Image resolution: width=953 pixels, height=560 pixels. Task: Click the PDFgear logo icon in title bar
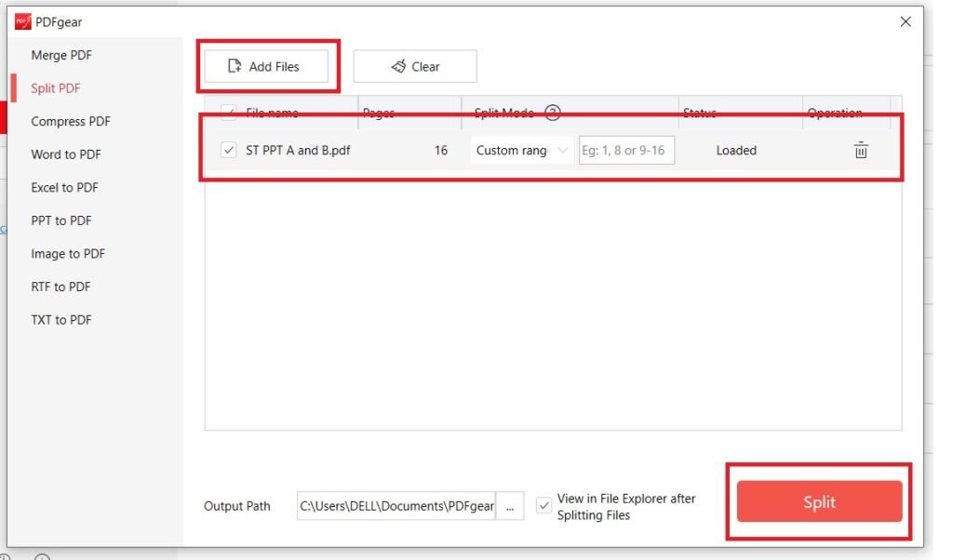pyautogui.click(x=23, y=21)
